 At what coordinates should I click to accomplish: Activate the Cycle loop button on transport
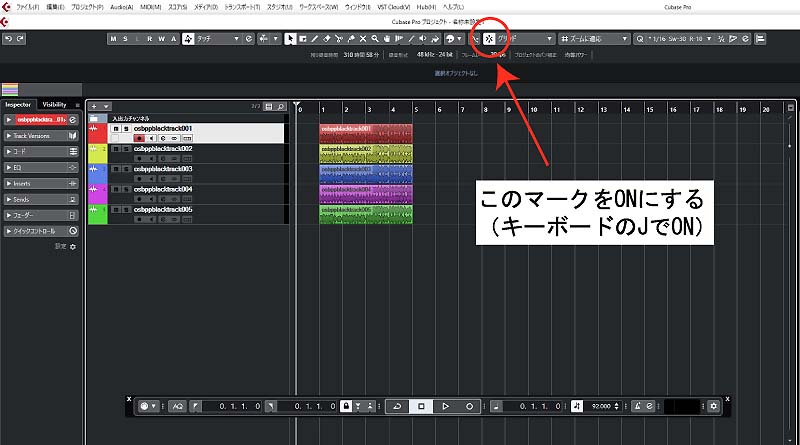pos(399,406)
